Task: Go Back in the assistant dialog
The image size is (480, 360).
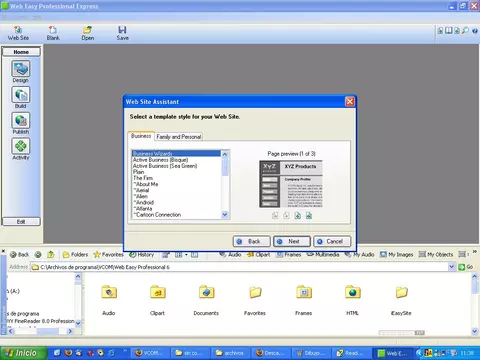Action: click(252, 241)
